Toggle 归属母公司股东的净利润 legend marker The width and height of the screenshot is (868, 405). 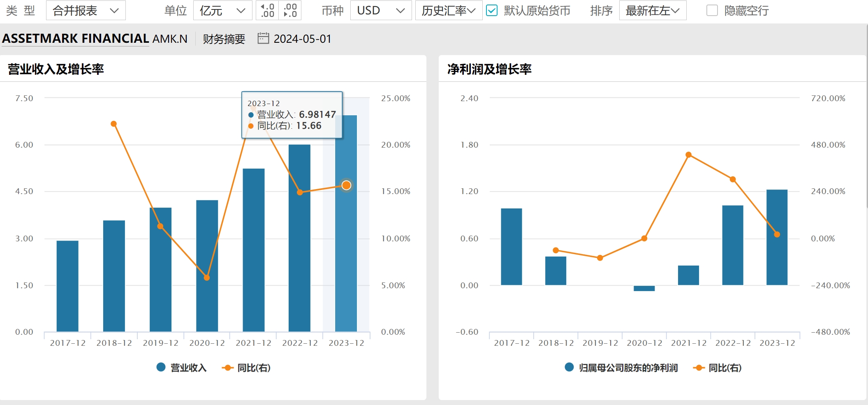[569, 367]
